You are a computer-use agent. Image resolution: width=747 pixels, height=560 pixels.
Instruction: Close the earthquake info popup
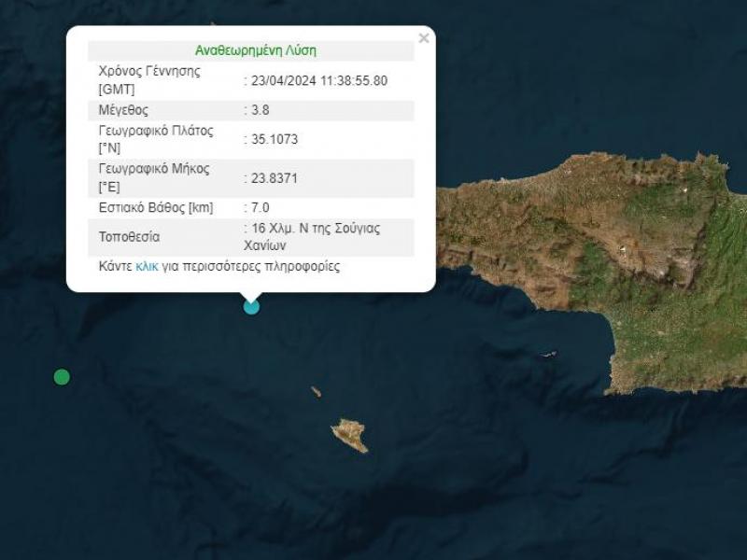423,38
